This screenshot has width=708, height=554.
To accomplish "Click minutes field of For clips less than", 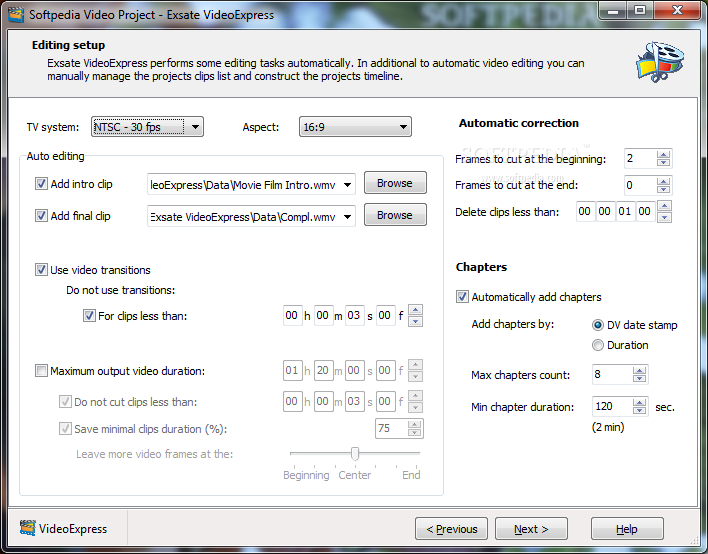I will 323,315.
